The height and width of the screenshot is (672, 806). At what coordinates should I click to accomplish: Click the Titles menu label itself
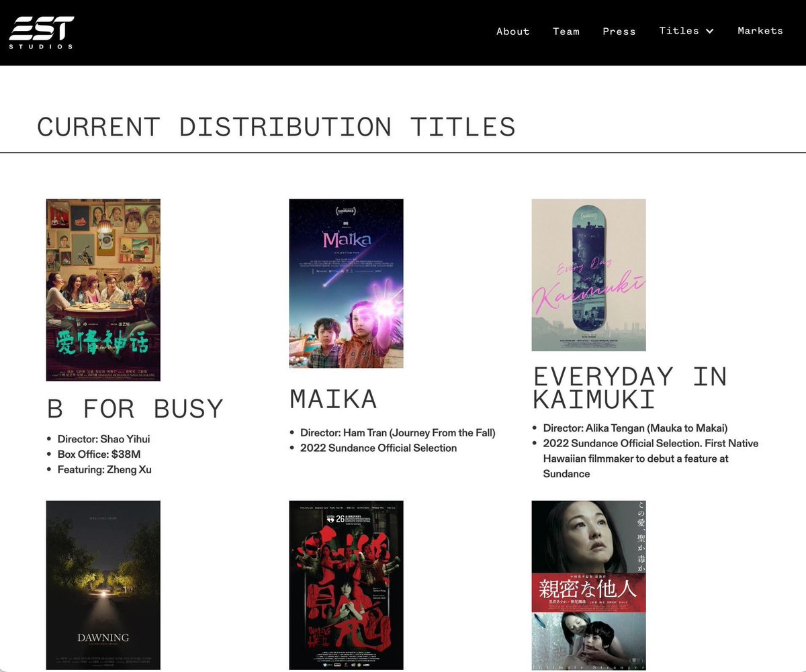pyautogui.click(x=680, y=31)
